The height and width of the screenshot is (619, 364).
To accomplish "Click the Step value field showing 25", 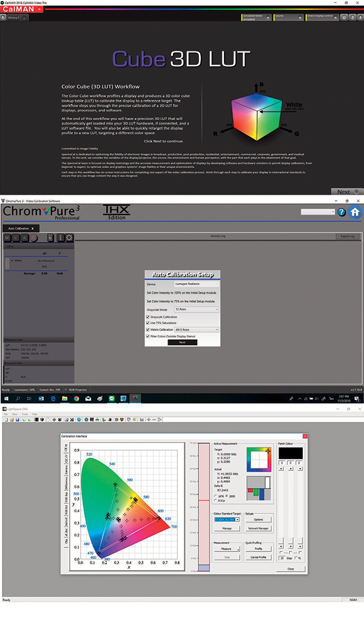I will click(282, 558).
